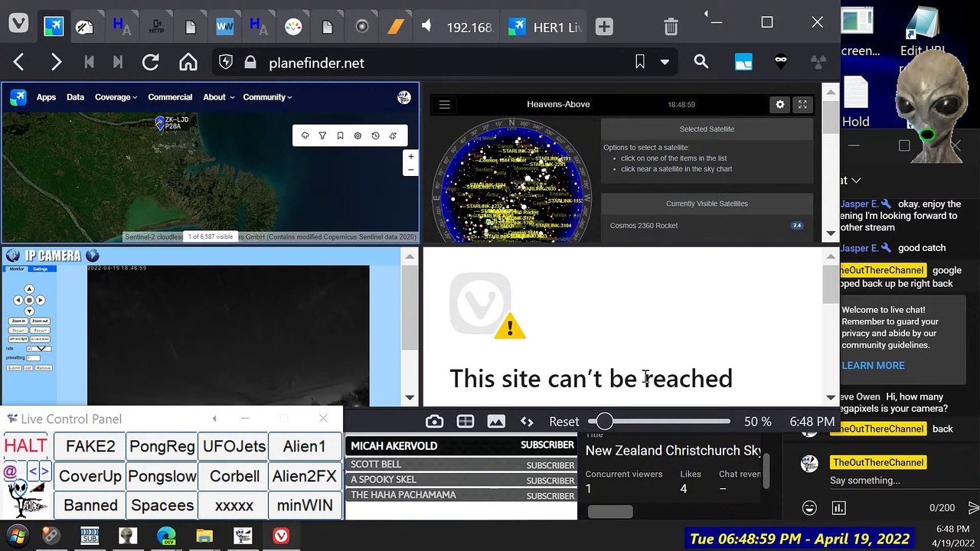Open the Plane Finder Data menu
The height and width of the screenshot is (551, 980).
(x=75, y=97)
